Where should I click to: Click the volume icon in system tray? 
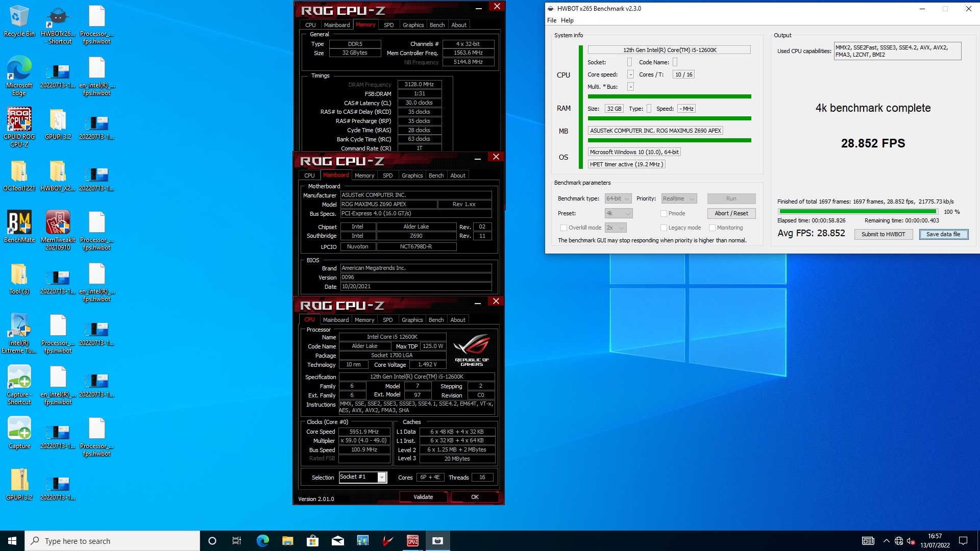(x=911, y=541)
